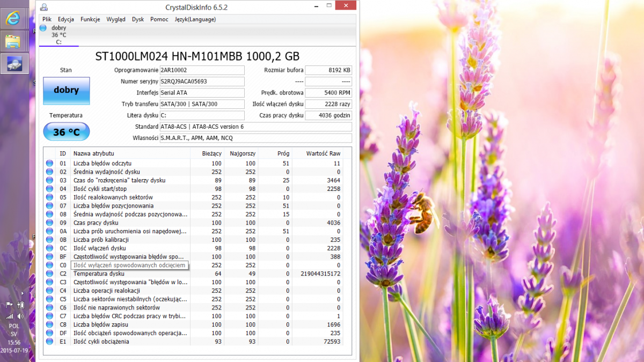
Task: Click the Rozmiar bufora field 8192 KB
Action: (328, 70)
